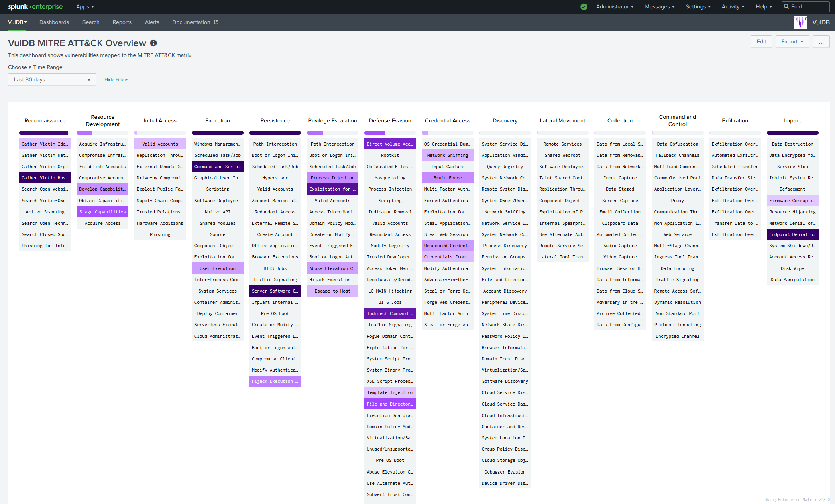Viewport: 835px width, 504px height.
Task: Open the external Documentation link
Action: 195,22
